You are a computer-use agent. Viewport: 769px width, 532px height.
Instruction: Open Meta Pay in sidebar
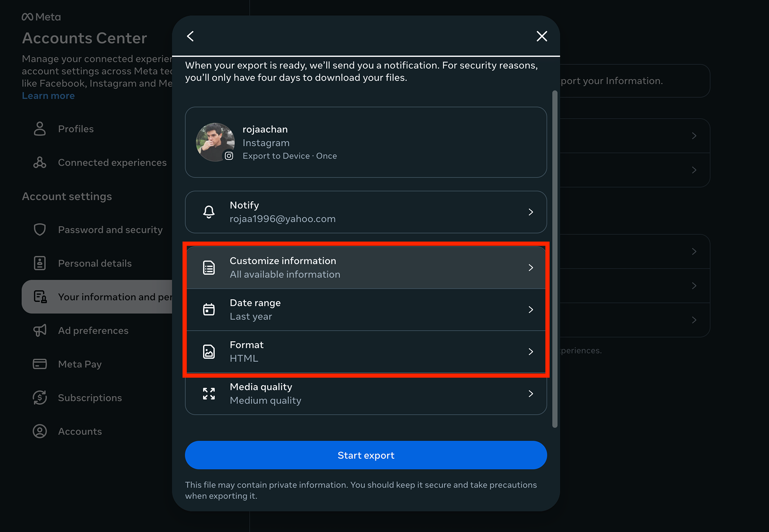80,364
